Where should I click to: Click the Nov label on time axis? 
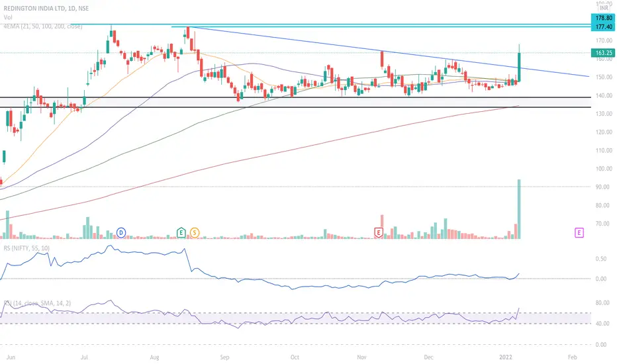(361, 357)
